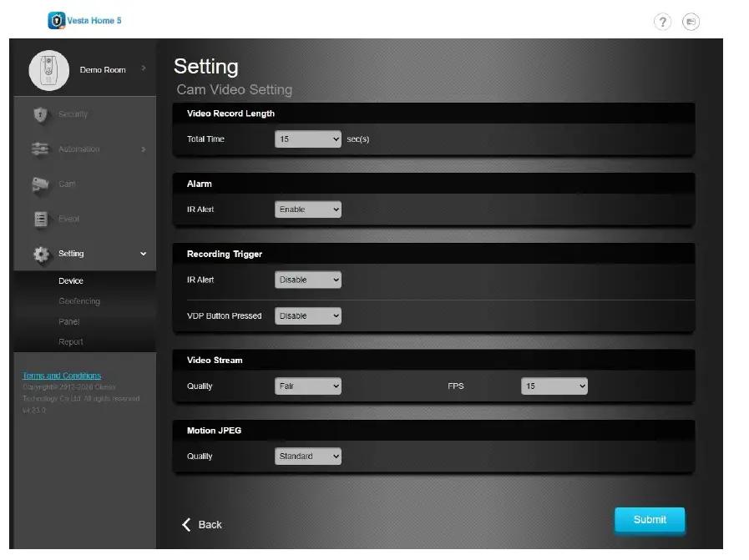Open the FPS dropdown

tap(554, 386)
